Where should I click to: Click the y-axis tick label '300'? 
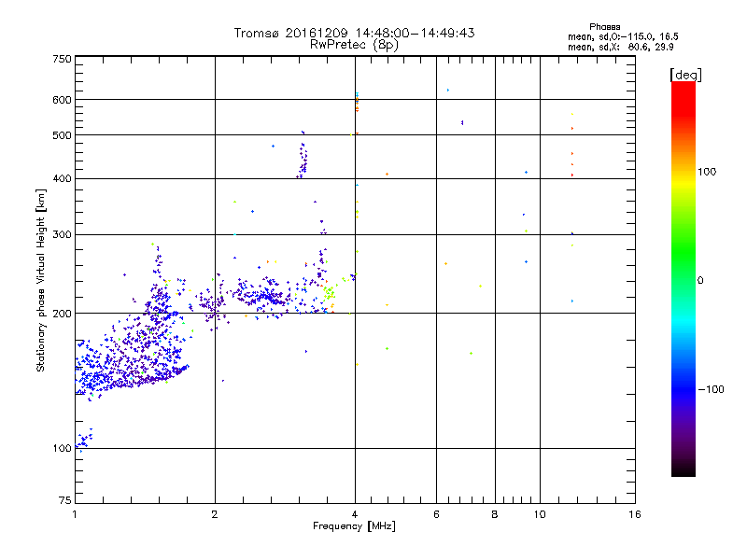click(x=62, y=235)
